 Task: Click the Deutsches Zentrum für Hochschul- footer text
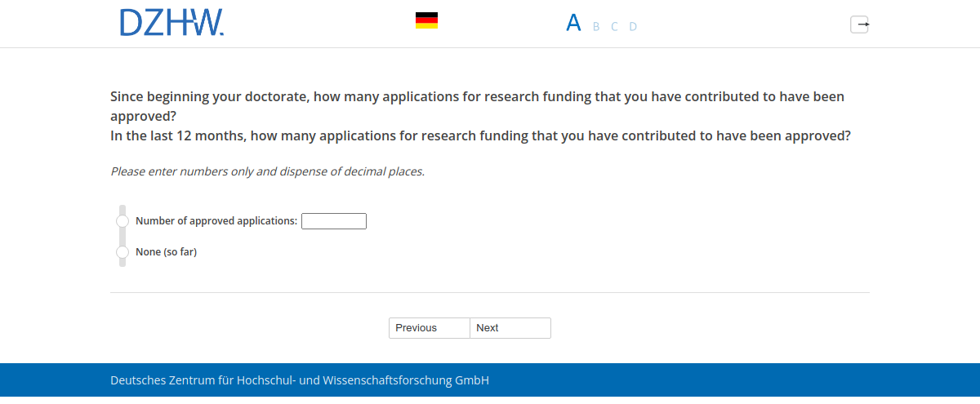click(x=300, y=381)
